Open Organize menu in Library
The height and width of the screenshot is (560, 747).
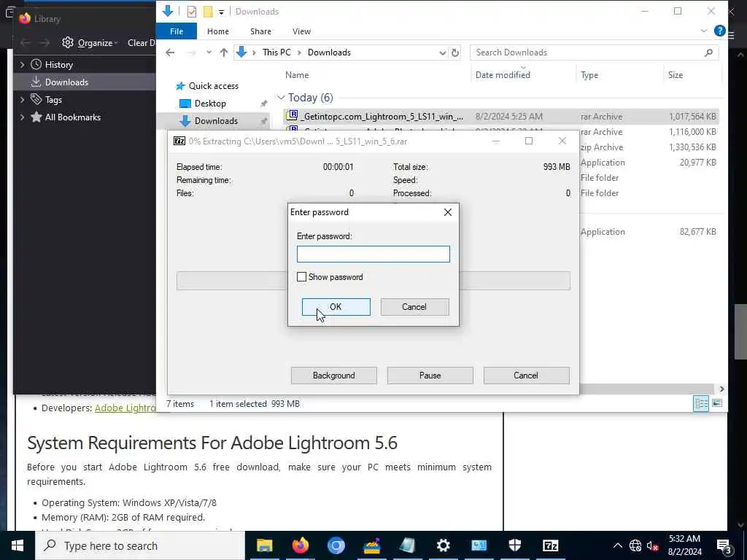[90, 43]
